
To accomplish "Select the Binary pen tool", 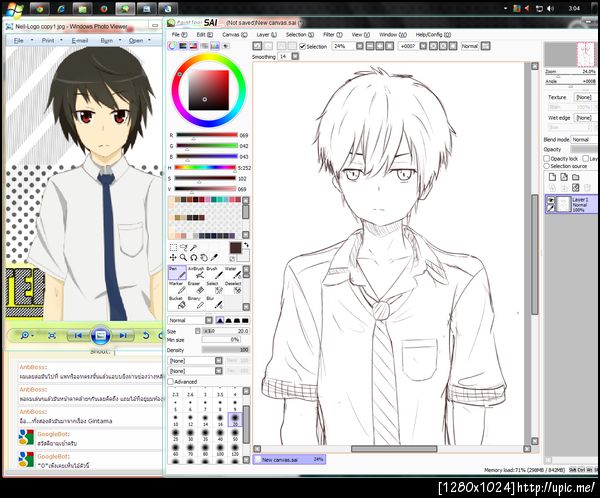I will point(196,302).
